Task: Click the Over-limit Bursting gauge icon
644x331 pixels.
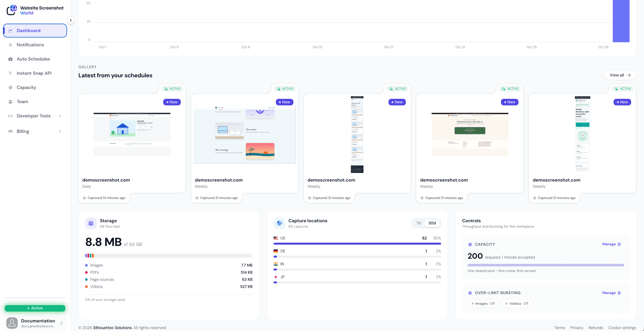Action: pyautogui.click(x=470, y=293)
